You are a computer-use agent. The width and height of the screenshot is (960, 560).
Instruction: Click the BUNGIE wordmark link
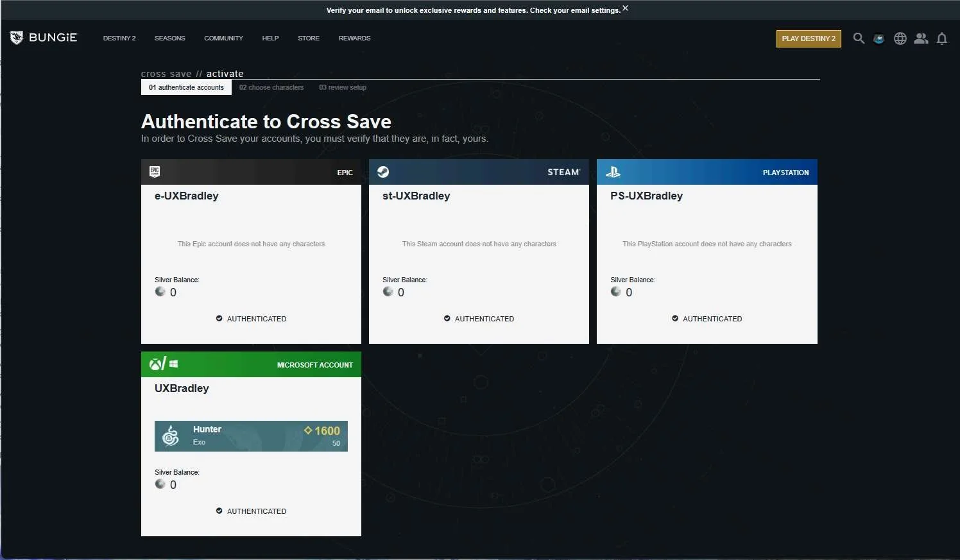tap(53, 38)
